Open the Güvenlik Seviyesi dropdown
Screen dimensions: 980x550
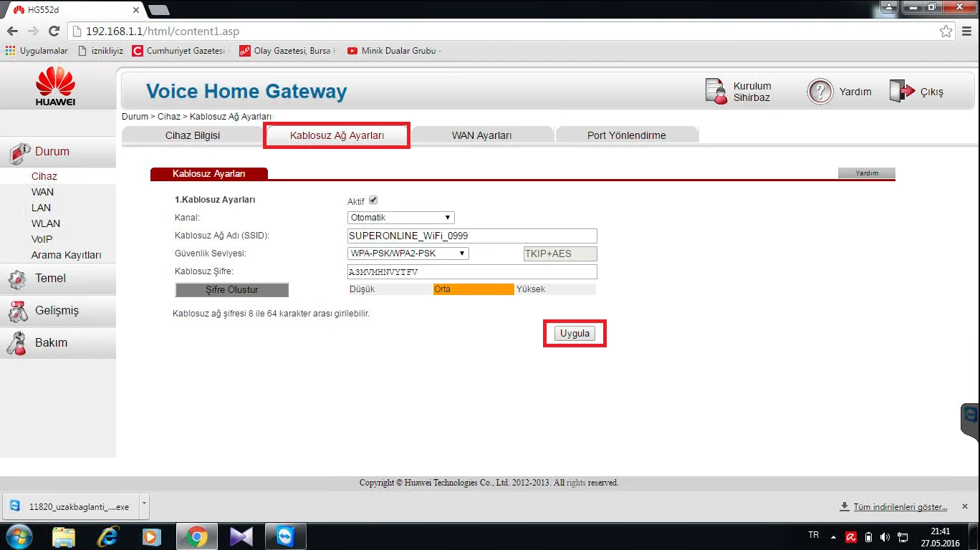click(x=408, y=254)
